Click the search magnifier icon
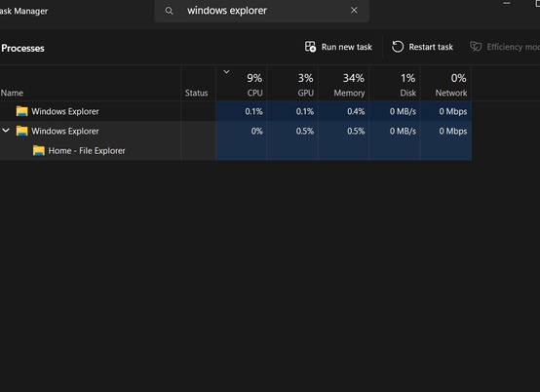This screenshot has height=392, width=540. point(169,11)
